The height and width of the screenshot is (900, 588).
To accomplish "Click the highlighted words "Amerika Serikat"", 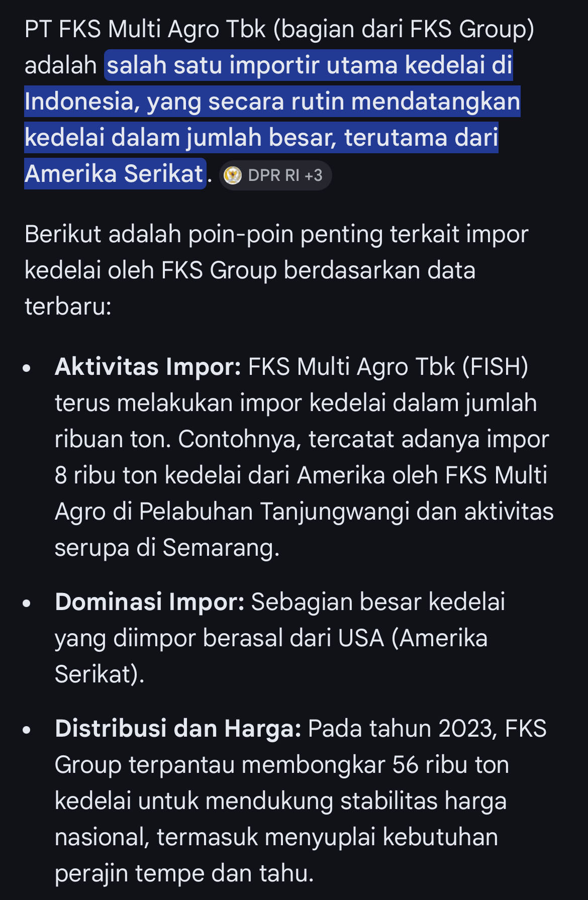I will tap(114, 174).
